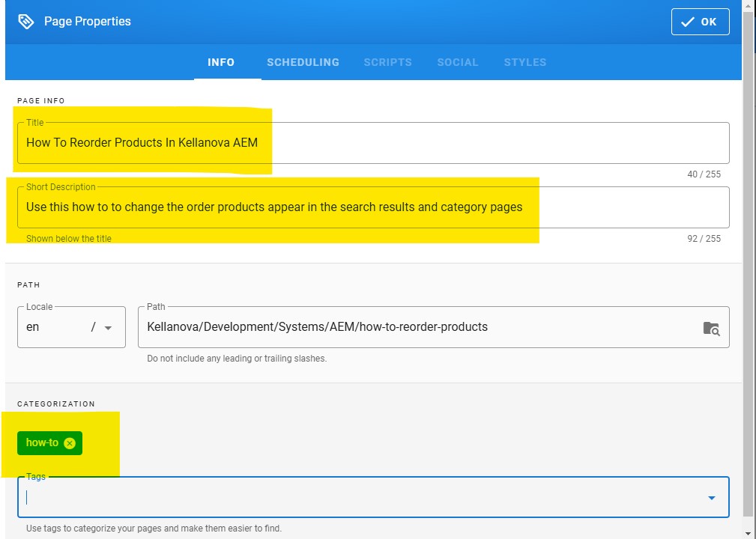The image size is (756, 539).
Task: Click the scrollbar up arrow
Action: coord(749,6)
